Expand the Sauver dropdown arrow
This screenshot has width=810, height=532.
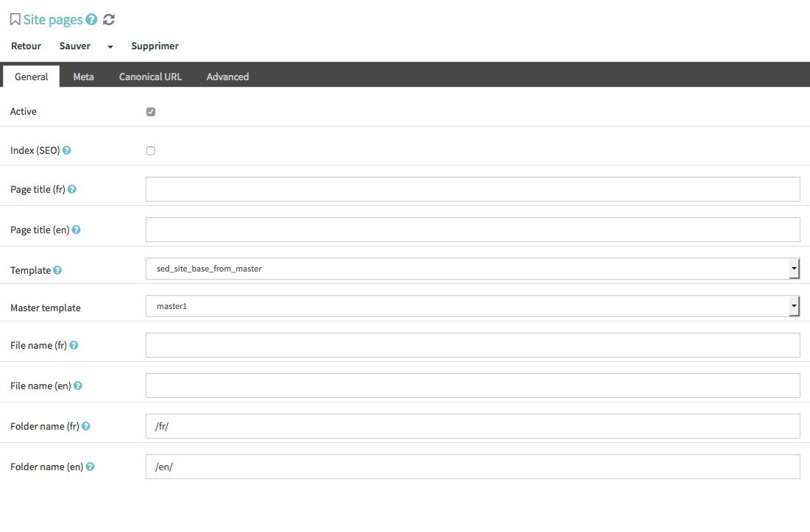110,46
